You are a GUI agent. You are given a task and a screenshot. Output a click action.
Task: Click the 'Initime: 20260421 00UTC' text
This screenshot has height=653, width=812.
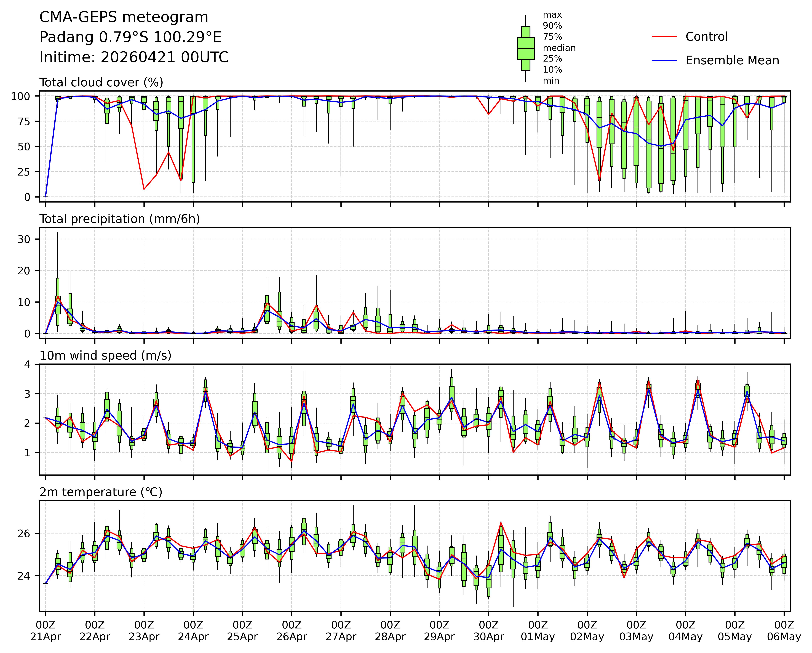tap(134, 57)
